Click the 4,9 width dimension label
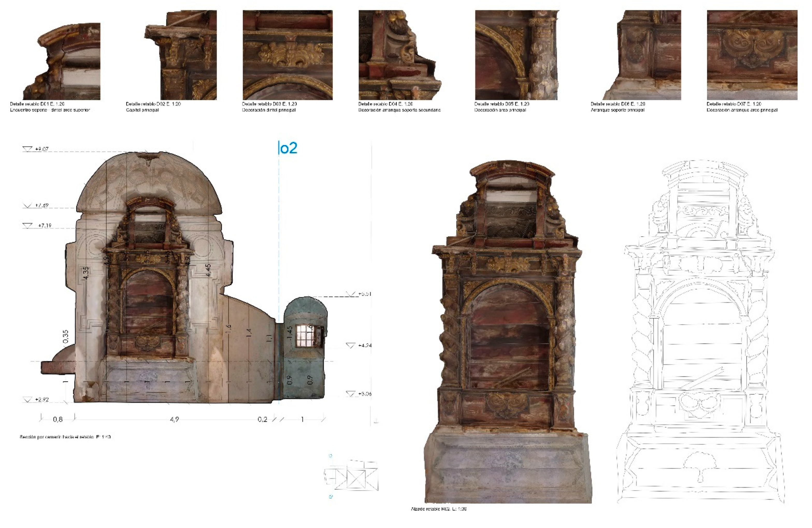Screen dimensions: 812x528 pos(174,419)
